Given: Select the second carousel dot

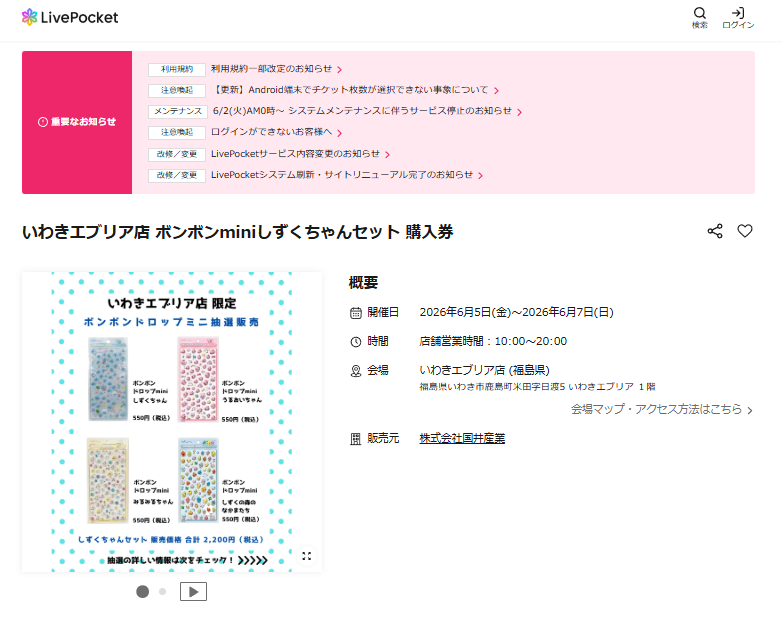Looking at the screenshot, I should pos(163,592).
